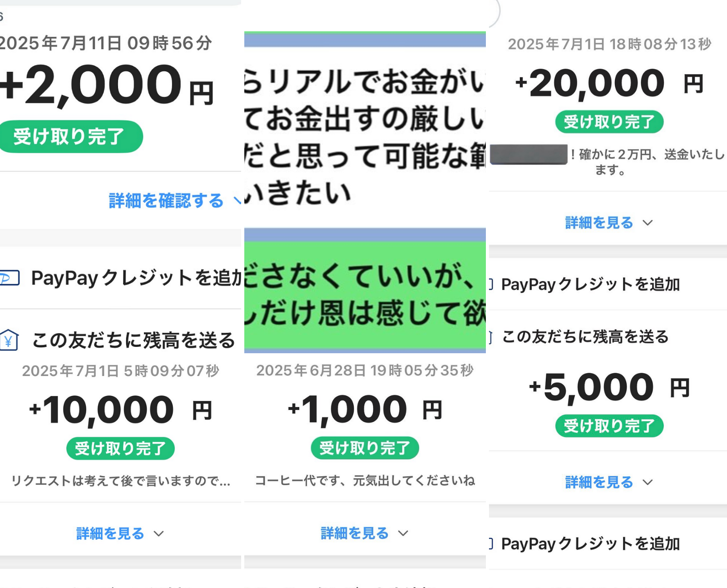The width and height of the screenshot is (727, 588).
Task: Open 詳細を見る link under the +5,000 yen payment
Action: point(599,482)
